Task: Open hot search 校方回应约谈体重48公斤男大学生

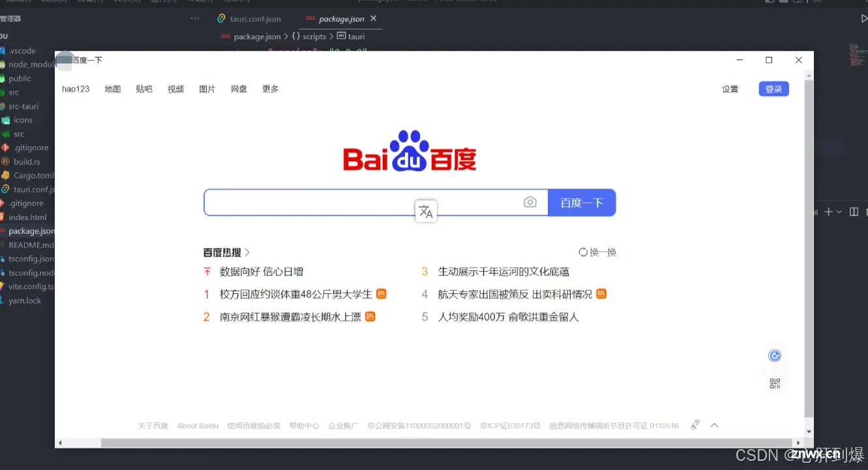Action: tap(296, 294)
